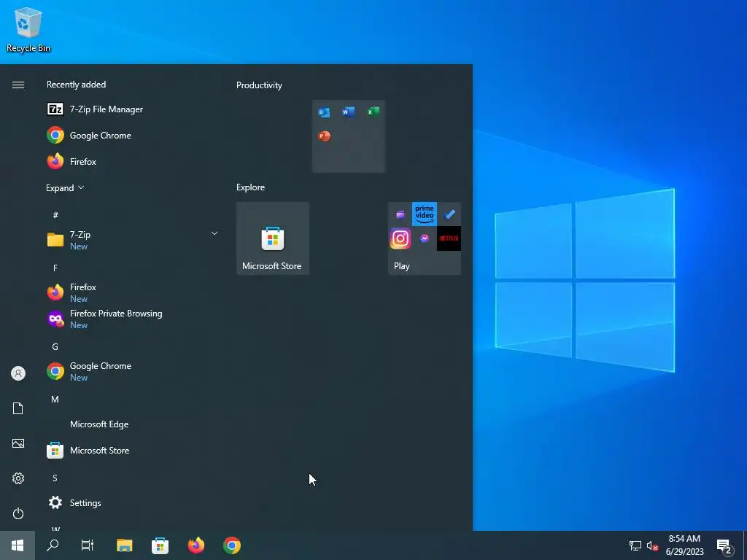Launch Firefox from the taskbar
Viewport: 747px width, 560px height.
196,545
